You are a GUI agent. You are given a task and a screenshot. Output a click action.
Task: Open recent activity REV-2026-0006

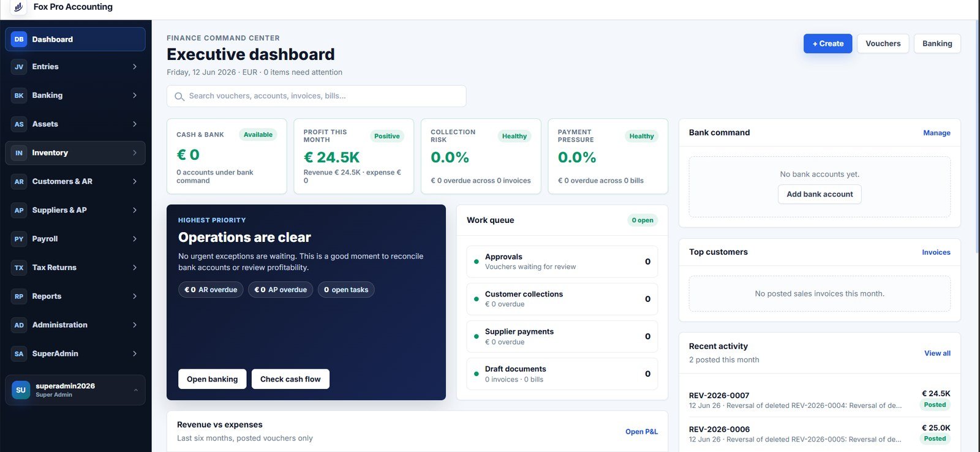[x=820, y=434]
